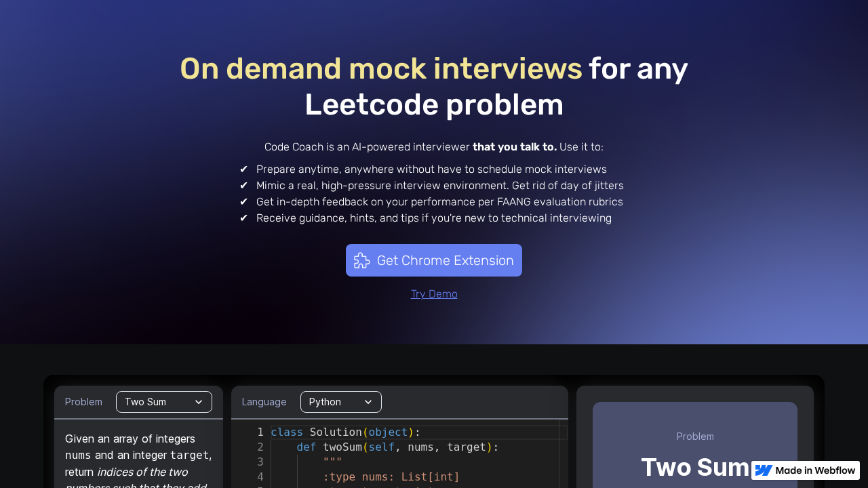The width and height of the screenshot is (868, 488).
Task: Click the chevron on the Python selector
Action: coord(370,402)
